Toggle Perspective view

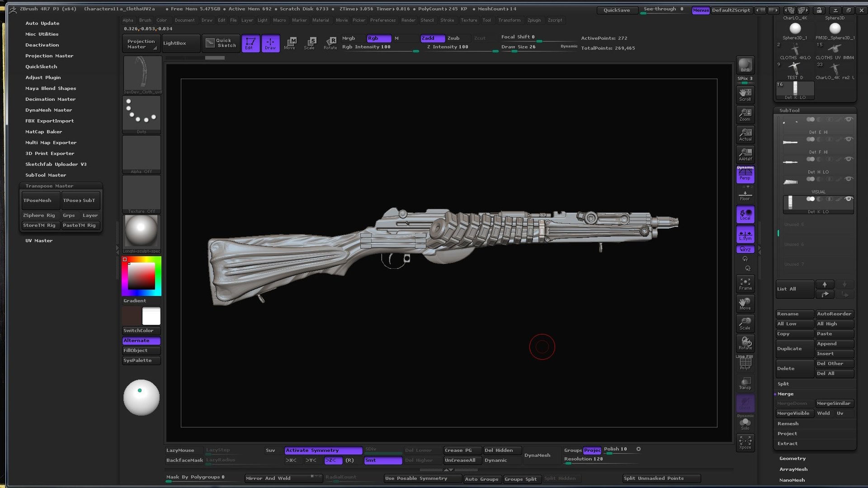[x=745, y=174]
